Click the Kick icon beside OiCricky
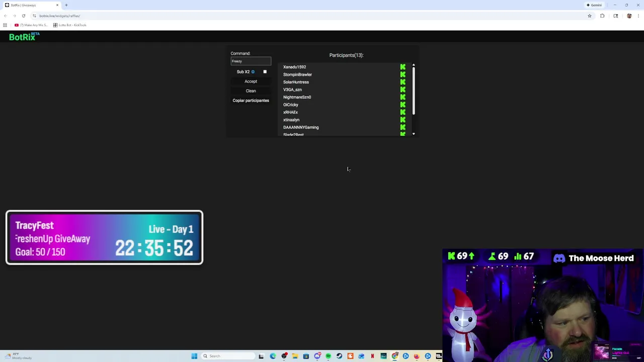The width and height of the screenshot is (644, 362). tap(403, 105)
